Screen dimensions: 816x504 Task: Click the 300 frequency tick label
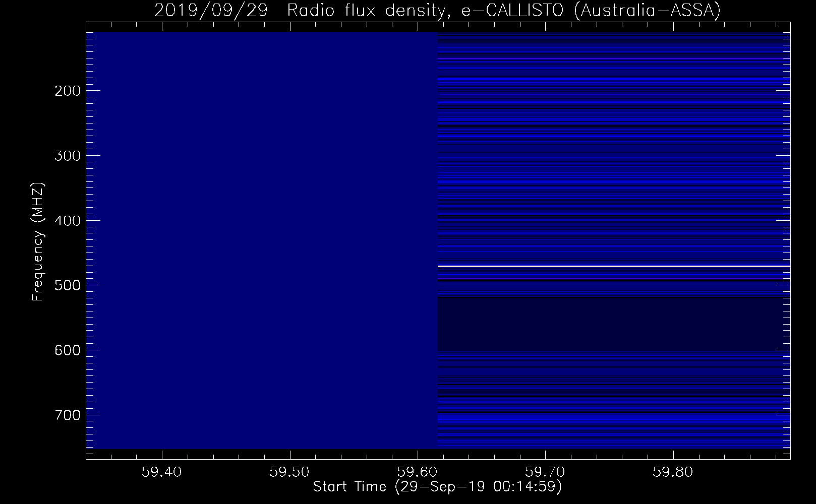(67, 155)
